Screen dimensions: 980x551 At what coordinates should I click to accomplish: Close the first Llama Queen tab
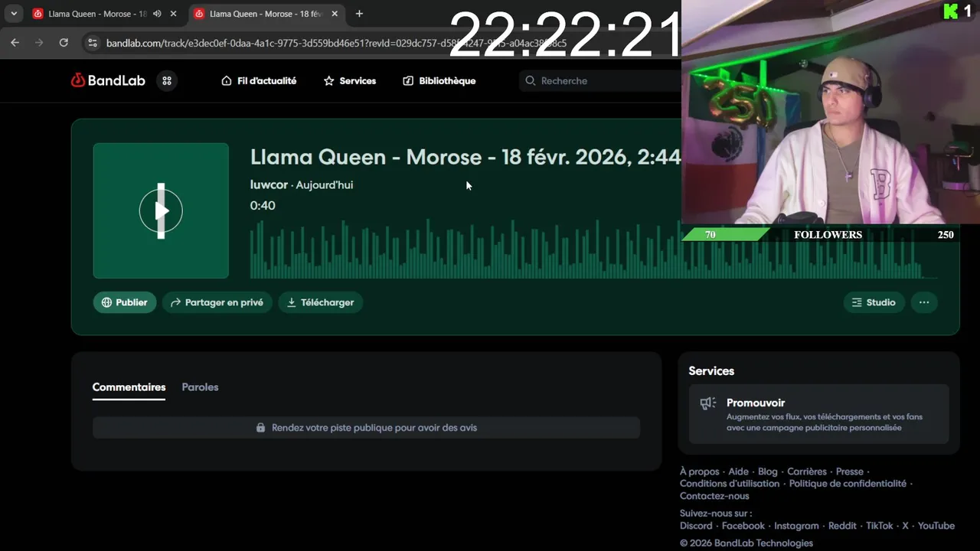(173, 14)
